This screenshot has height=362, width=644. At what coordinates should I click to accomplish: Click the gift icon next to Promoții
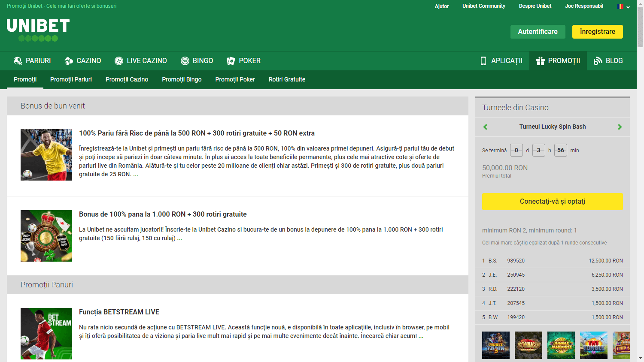[540, 60]
